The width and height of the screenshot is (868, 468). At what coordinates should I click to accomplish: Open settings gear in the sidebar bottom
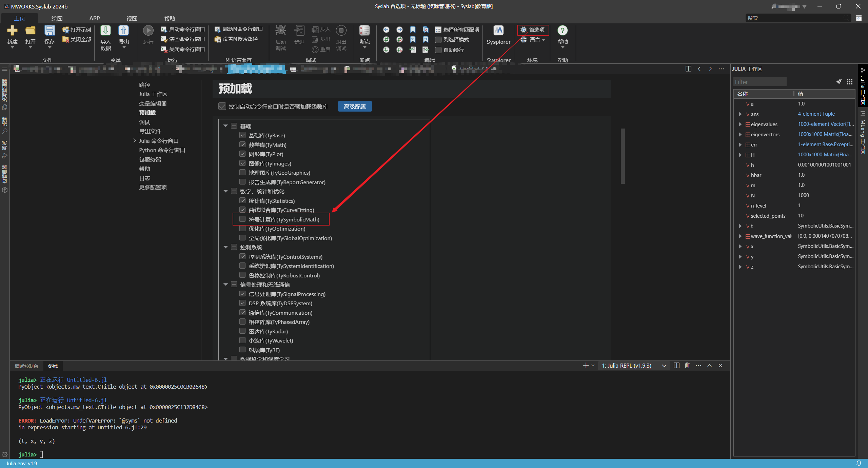(x=5, y=454)
